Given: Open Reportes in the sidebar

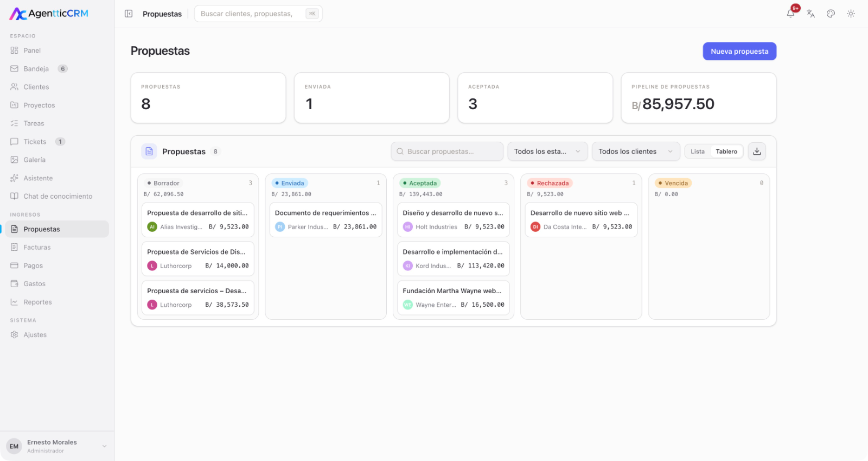Looking at the screenshot, I should [x=57, y=302].
